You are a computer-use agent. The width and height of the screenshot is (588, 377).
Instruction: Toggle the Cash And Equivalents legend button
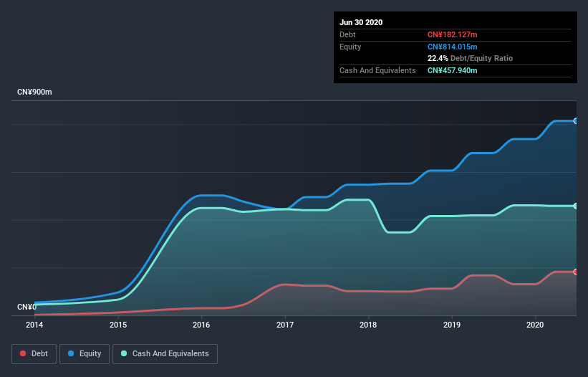(x=165, y=354)
